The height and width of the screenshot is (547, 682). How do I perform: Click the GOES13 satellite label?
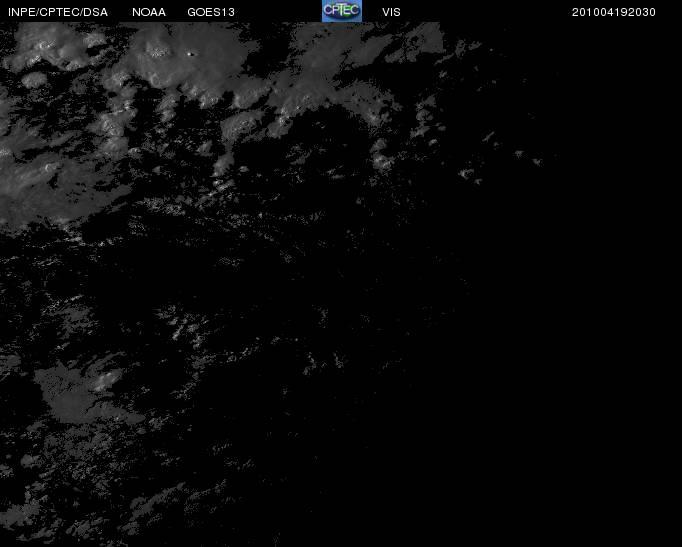point(211,12)
